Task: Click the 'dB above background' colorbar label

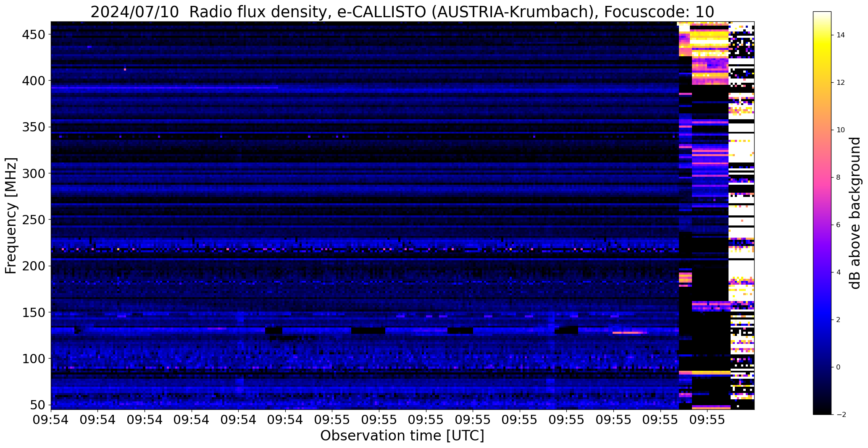Action: click(855, 213)
